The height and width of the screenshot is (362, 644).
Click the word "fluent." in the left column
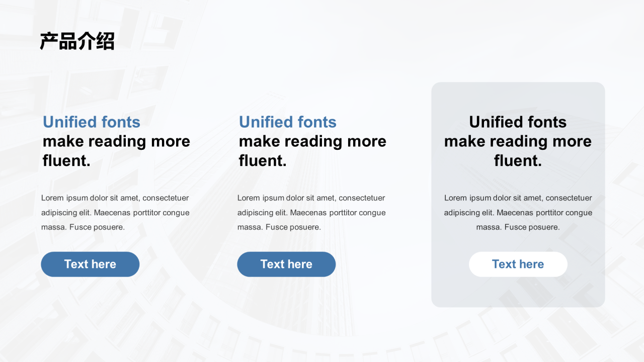(67, 161)
